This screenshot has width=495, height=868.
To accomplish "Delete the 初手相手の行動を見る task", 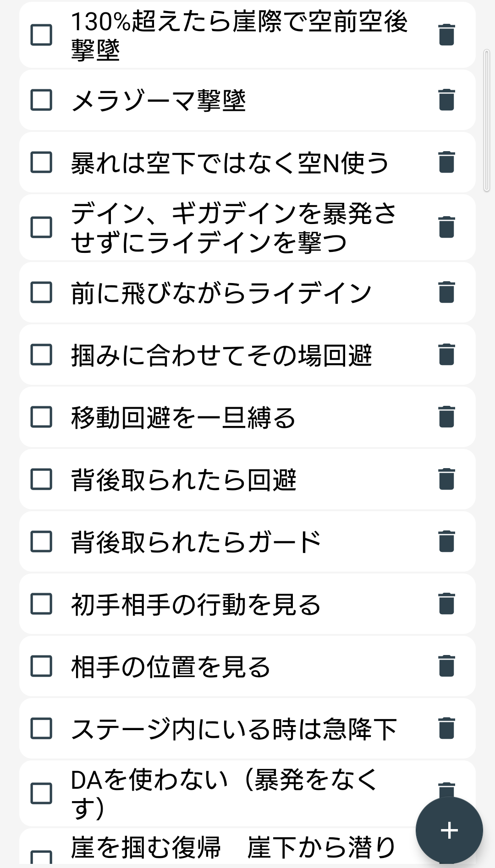I will [446, 604].
